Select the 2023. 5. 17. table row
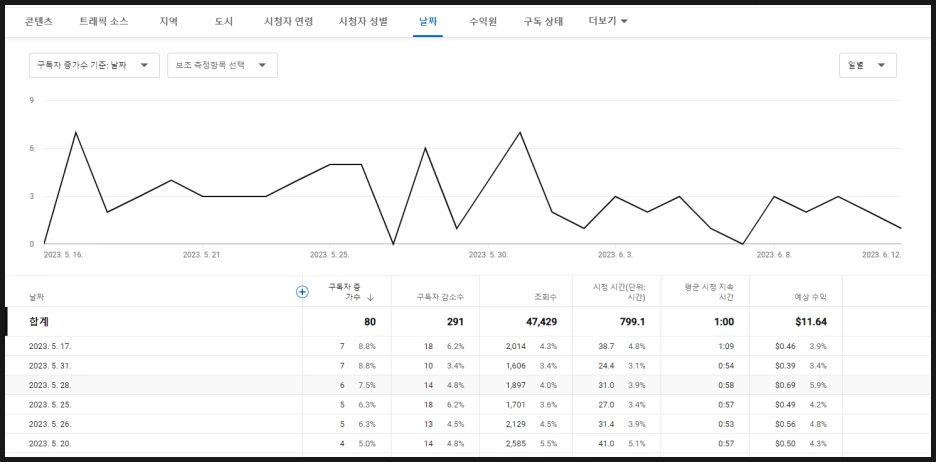Viewport: 936px width, 462px height. pos(468,346)
